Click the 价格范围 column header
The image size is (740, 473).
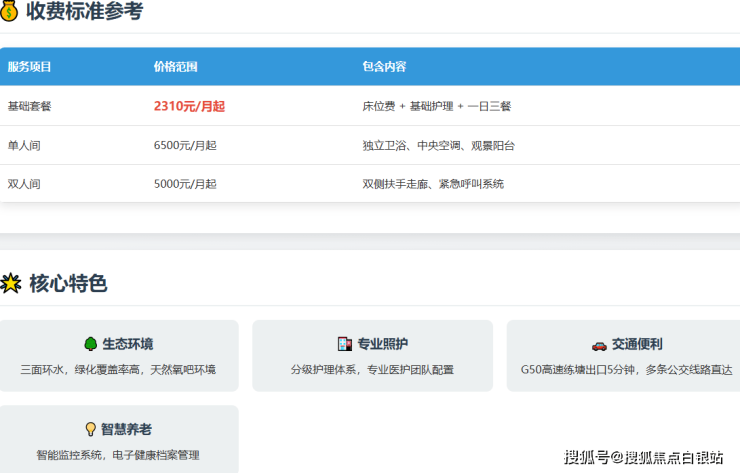[176, 67]
